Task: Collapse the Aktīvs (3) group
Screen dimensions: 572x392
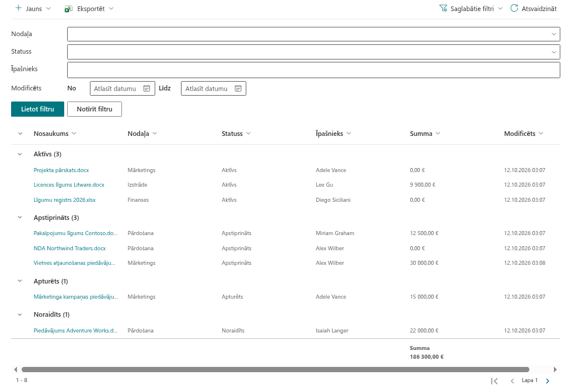Action: click(x=20, y=154)
